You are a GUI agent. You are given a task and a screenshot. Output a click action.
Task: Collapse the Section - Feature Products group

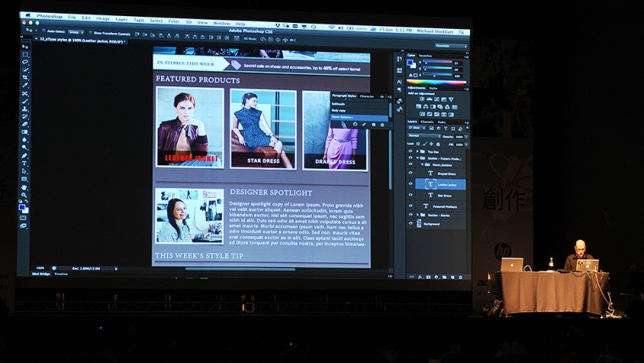tap(417, 158)
